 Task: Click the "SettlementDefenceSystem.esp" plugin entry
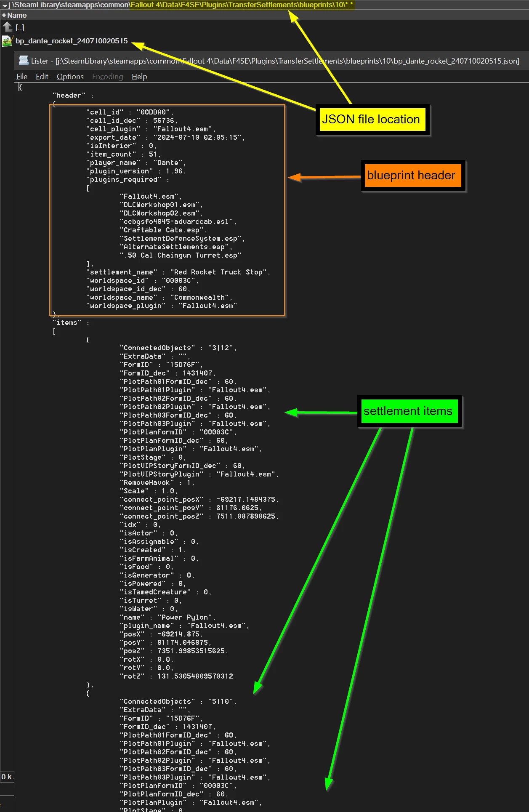tap(183, 239)
